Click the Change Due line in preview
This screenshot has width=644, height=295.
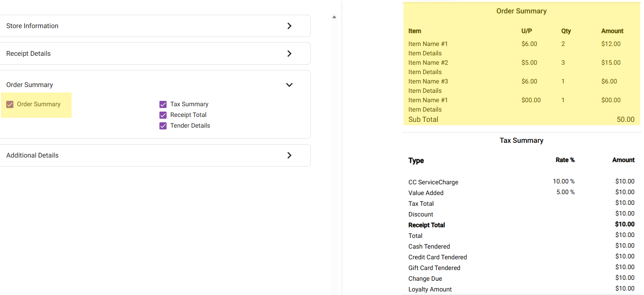coord(425,279)
